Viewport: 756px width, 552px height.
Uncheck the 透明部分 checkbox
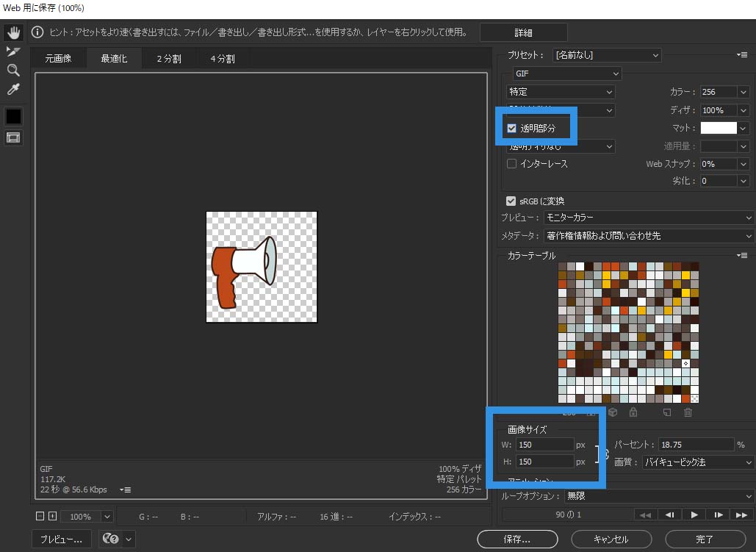coord(512,128)
